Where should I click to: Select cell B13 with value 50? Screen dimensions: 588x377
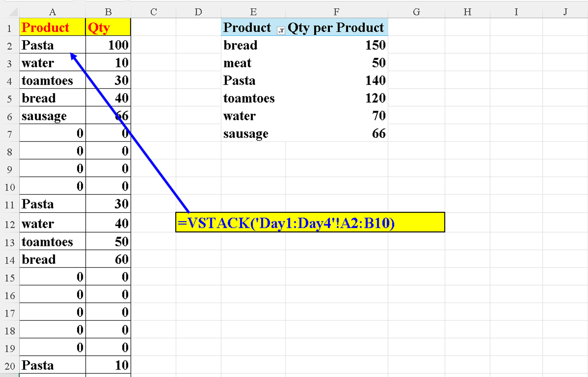point(108,241)
